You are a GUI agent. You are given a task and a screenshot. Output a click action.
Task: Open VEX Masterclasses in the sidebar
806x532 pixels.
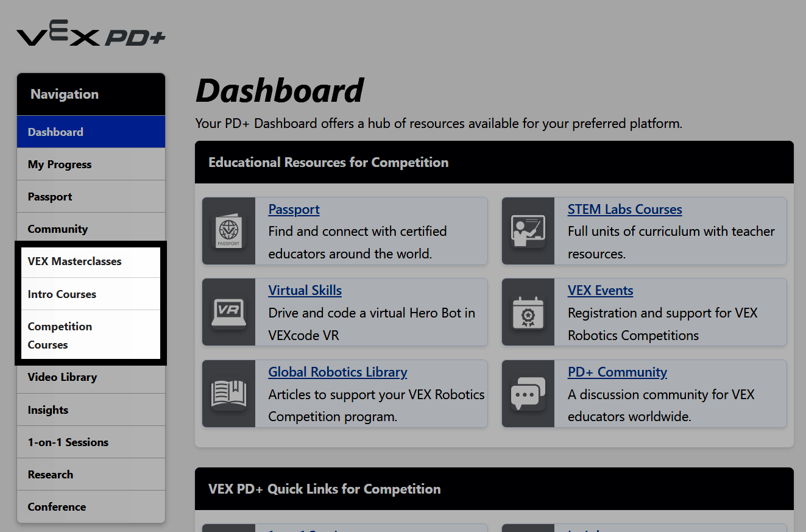tap(91, 261)
